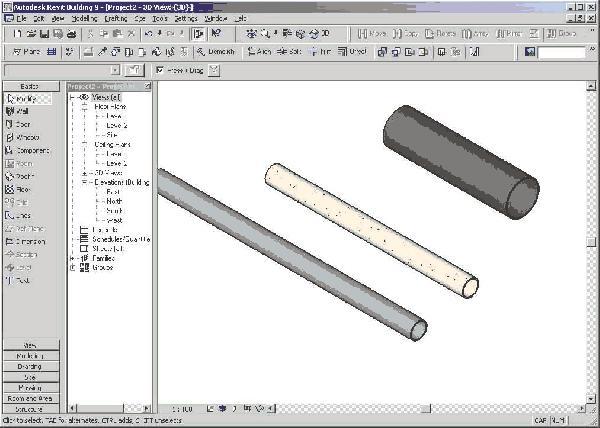Select the Text tool
600x428 pixels.
tap(18, 280)
